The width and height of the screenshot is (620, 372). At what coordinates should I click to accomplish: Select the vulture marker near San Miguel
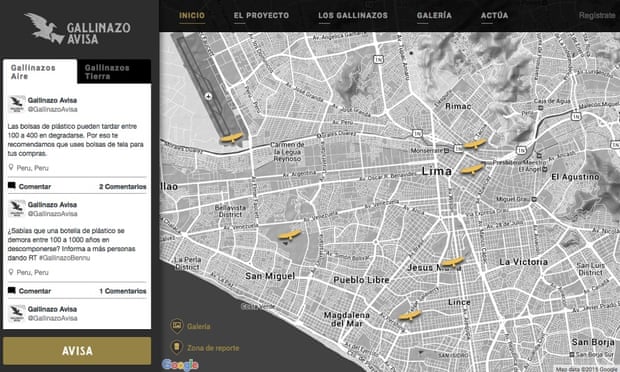pos(290,235)
